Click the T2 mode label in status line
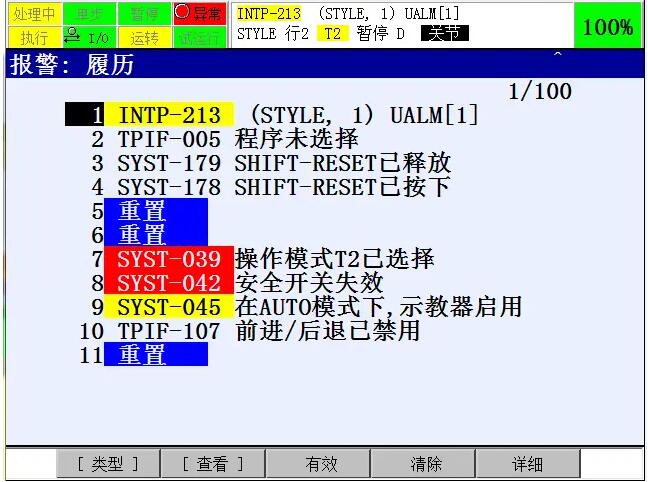Screen dimensions: 648x482 pyautogui.click(x=333, y=33)
